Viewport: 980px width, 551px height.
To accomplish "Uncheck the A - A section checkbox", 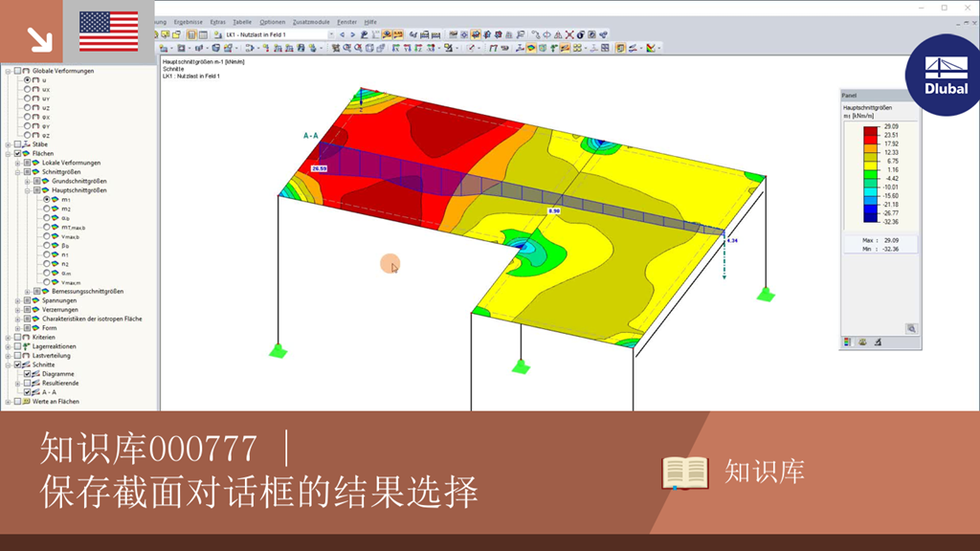I will coord(28,392).
